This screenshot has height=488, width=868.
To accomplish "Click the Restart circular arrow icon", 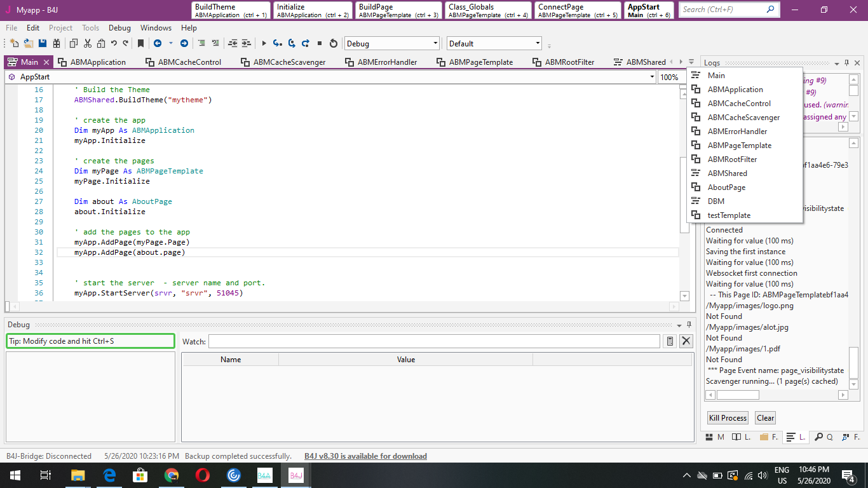I will [x=333, y=43].
